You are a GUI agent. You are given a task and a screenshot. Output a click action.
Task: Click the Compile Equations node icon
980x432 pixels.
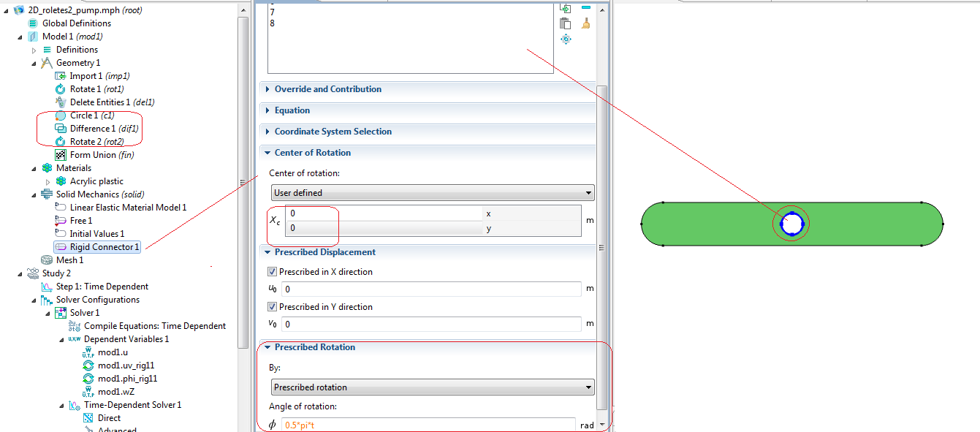[75, 326]
